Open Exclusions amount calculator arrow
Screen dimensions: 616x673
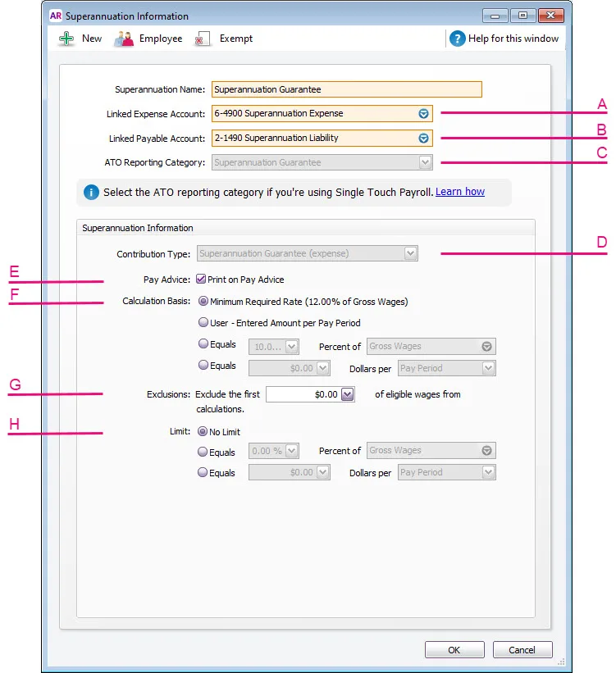[348, 394]
